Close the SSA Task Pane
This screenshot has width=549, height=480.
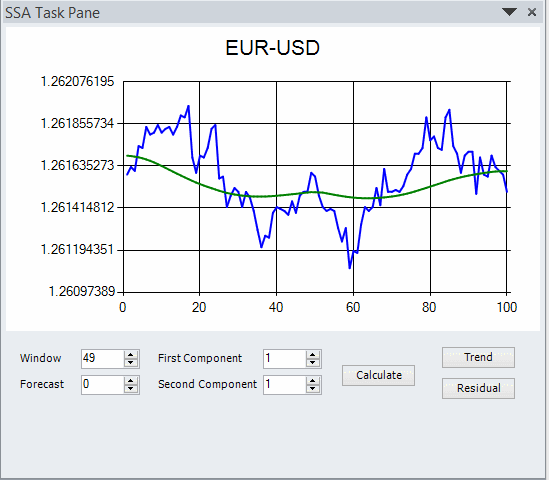pyautogui.click(x=532, y=12)
